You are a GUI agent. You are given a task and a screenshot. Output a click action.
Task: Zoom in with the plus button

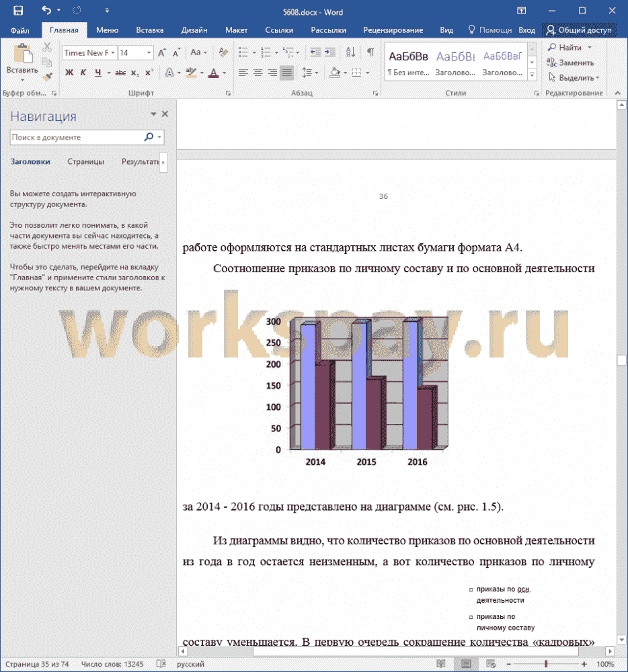(x=584, y=664)
